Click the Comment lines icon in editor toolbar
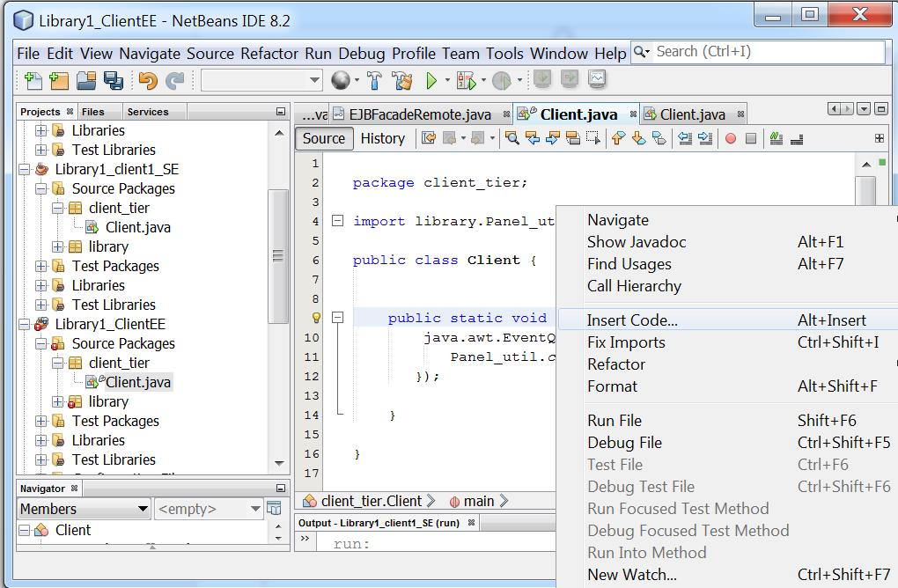Screen dimensions: 898x588 pos(776,138)
